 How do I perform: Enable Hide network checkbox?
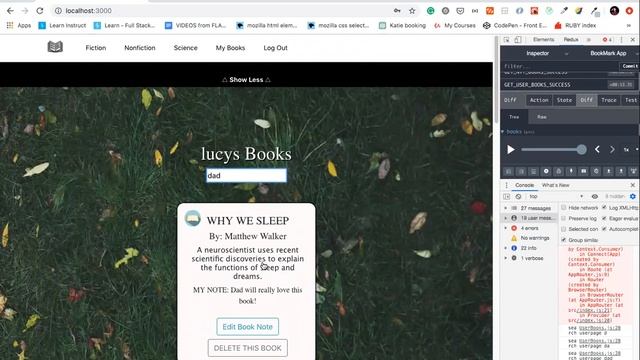(564, 208)
